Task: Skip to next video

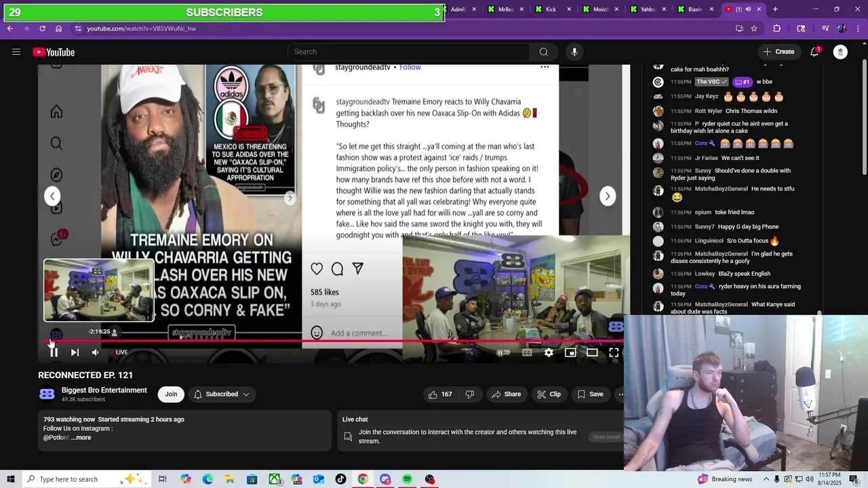Action: pos(75,352)
